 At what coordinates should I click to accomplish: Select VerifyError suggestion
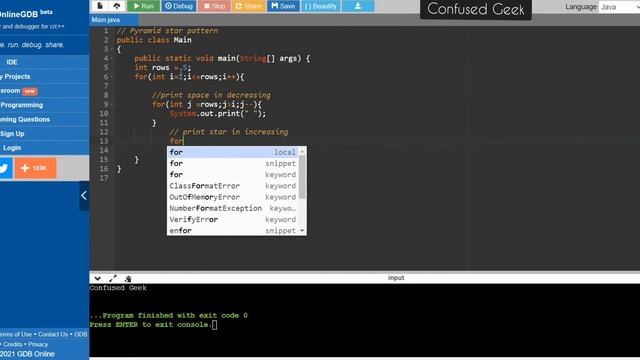click(x=233, y=220)
